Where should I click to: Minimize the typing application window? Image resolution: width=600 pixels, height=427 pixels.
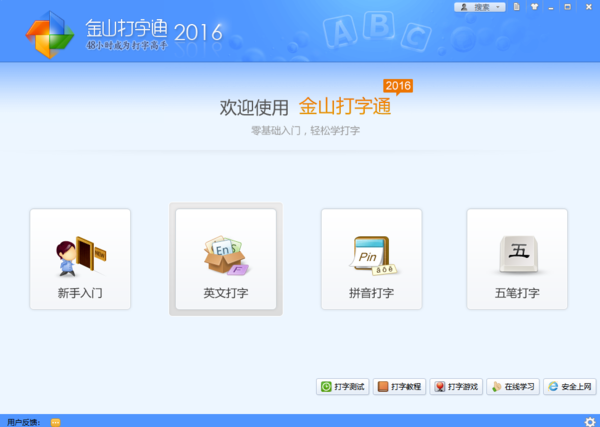pos(551,7)
